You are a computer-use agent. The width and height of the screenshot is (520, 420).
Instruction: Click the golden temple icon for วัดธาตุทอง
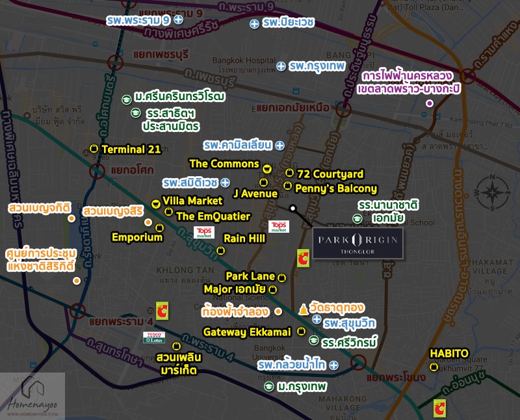(x=303, y=308)
